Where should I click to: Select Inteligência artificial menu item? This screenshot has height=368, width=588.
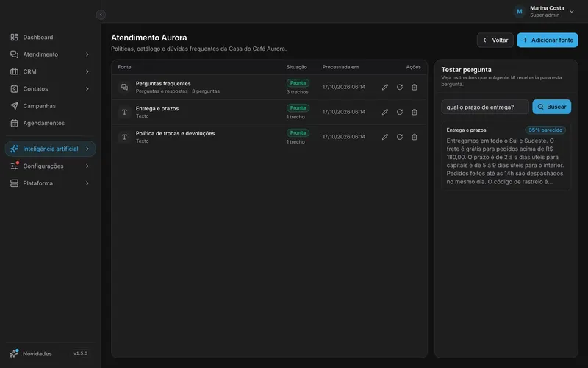click(x=51, y=149)
